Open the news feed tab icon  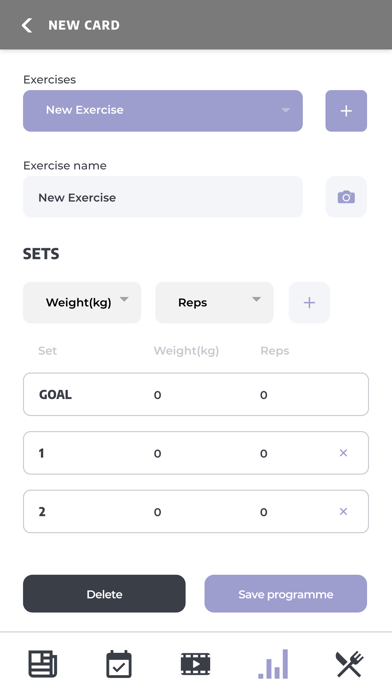click(43, 664)
